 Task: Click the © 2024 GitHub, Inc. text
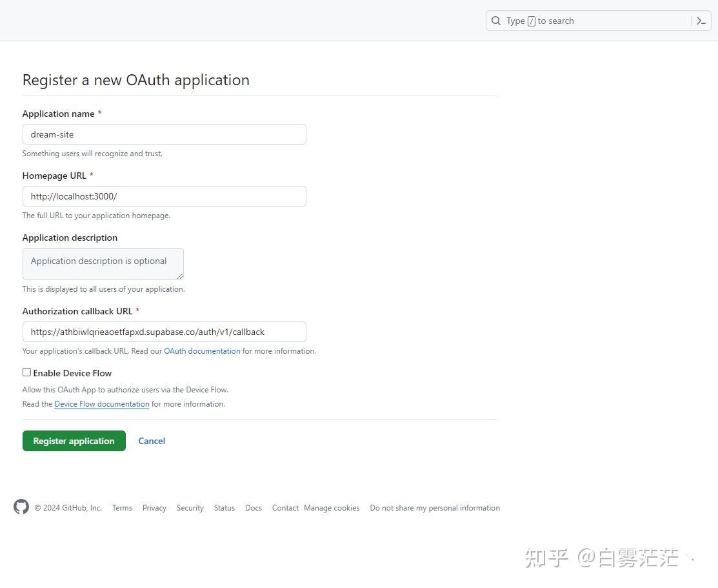coord(68,508)
